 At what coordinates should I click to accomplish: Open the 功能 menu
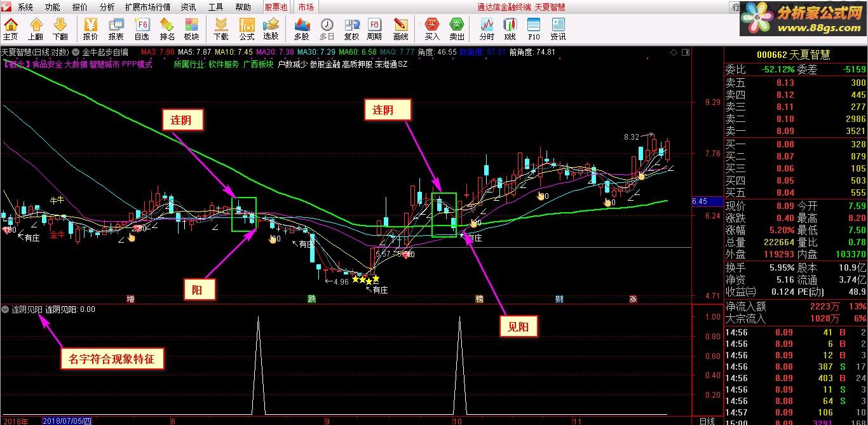[53, 8]
